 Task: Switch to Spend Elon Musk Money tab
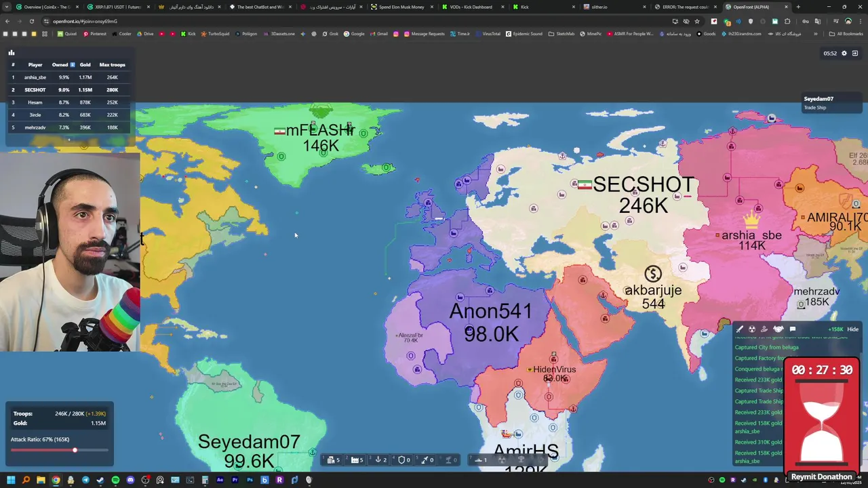coord(401,7)
